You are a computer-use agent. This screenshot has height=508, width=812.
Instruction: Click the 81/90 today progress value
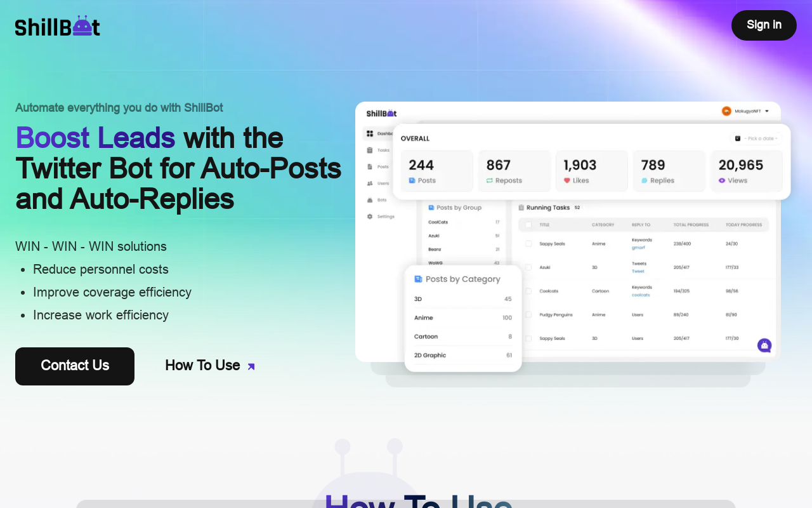731,314
